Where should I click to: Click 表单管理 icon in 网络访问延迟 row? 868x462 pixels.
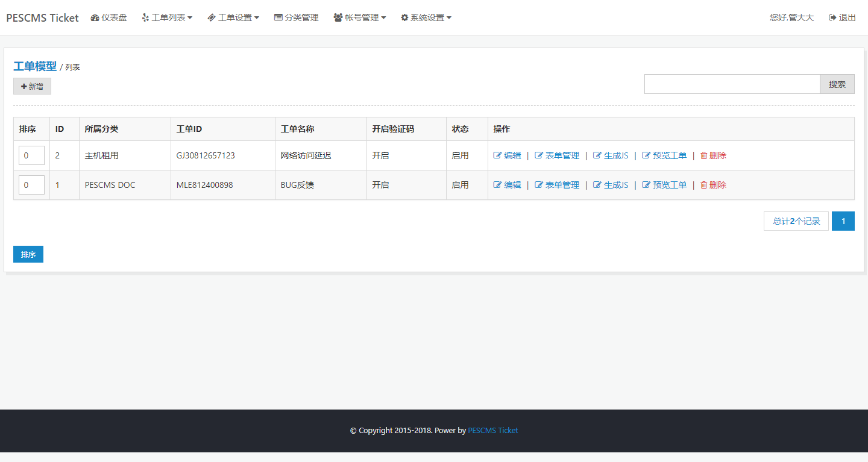point(539,155)
